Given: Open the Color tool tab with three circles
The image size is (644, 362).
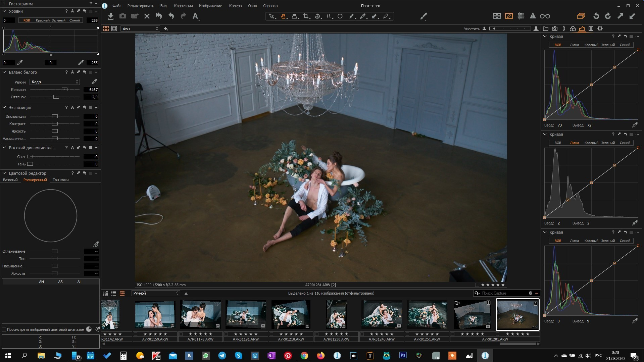Looking at the screenshot, I should coord(573,29).
